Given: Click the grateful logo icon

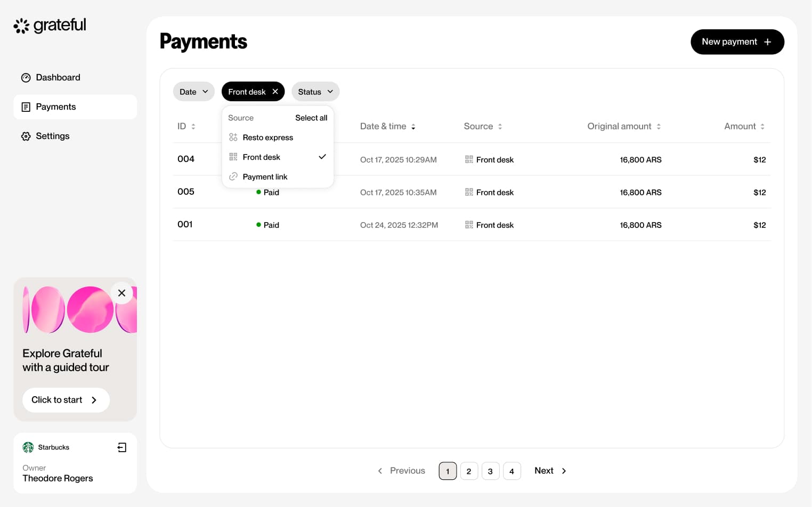Looking at the screenshot, I should (x=21, y=26).
